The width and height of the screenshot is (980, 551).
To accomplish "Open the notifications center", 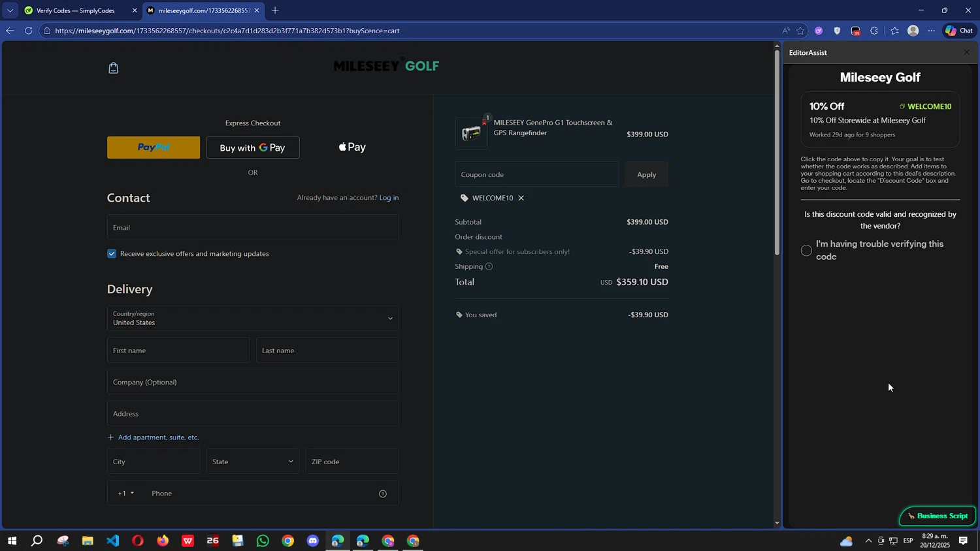I will 963,541.
